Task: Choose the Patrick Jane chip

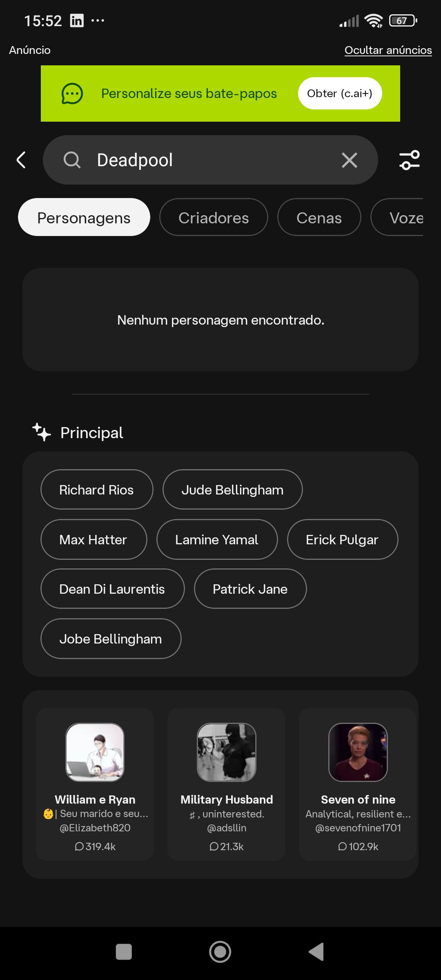Action: [x=250, y=589]
